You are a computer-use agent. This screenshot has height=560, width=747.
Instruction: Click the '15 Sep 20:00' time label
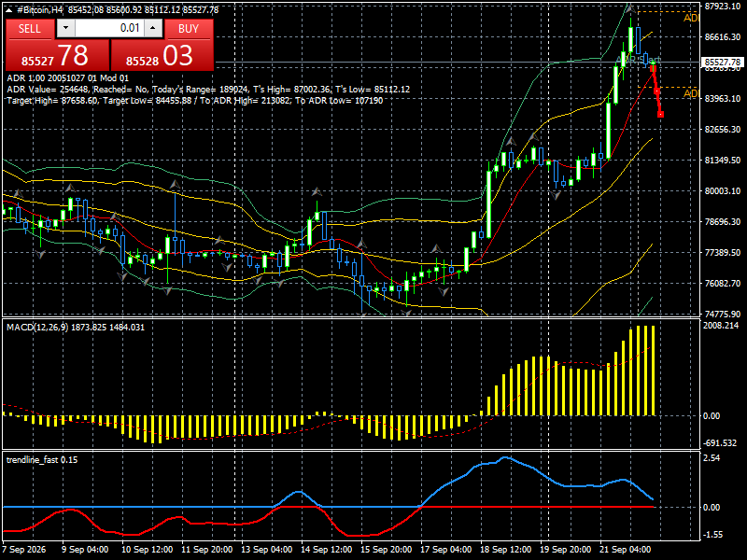[x=386, y=550]
